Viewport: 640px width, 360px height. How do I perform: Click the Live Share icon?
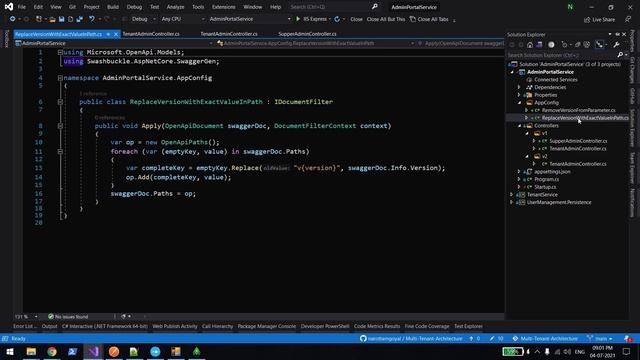(x=587, y=20)
